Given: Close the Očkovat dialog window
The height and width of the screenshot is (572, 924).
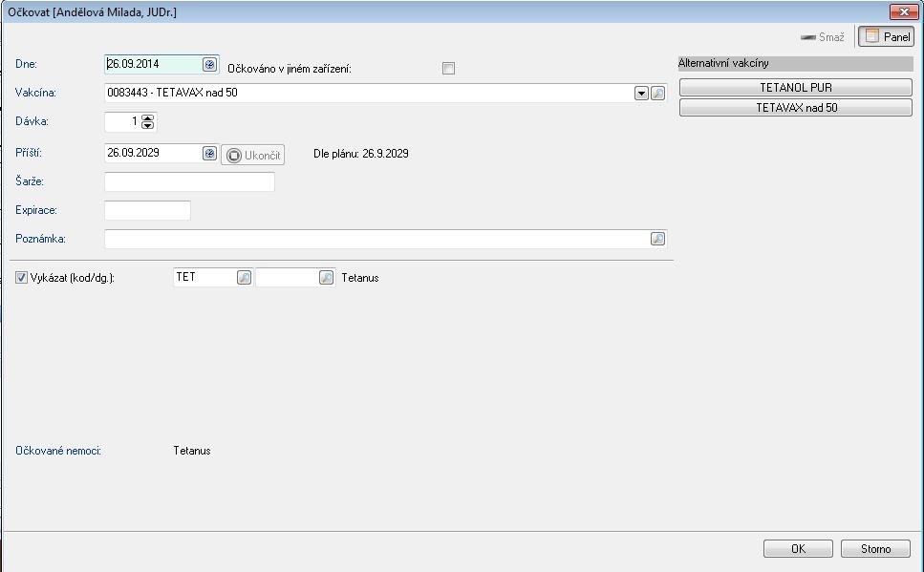Looking at the screenshot, I should point(904,11).
